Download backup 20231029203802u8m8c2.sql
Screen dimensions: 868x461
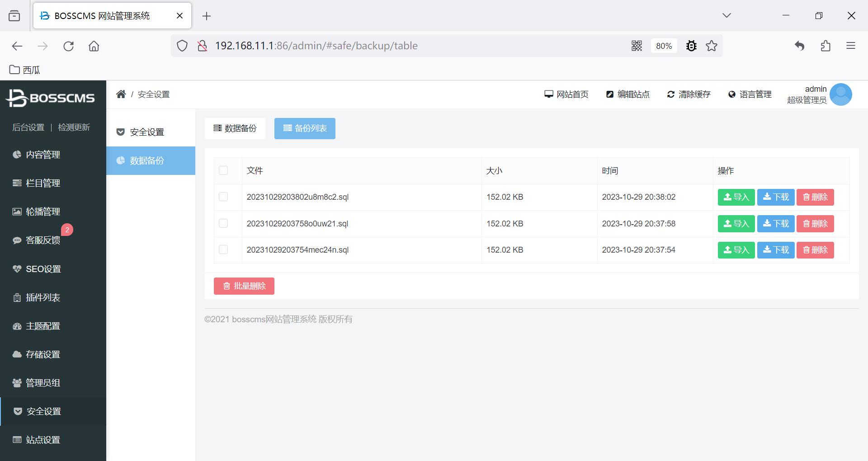776,197
